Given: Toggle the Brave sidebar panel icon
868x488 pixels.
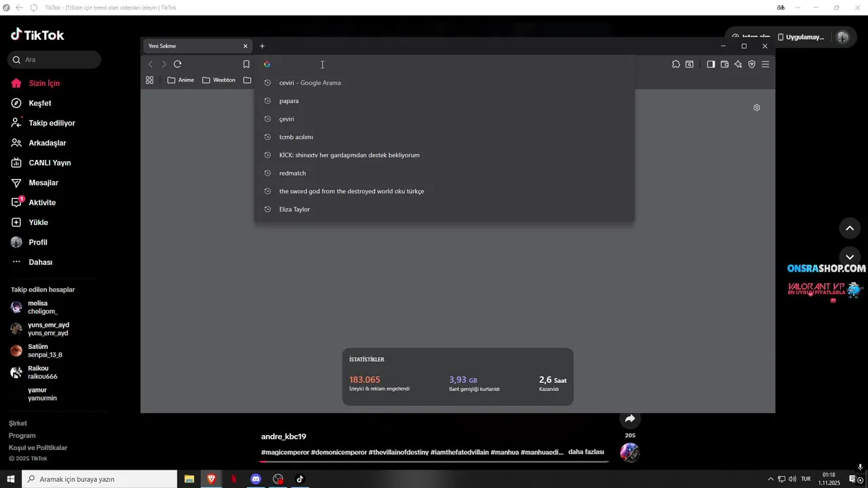Looking at the screenshot, I should coord(711,64).
